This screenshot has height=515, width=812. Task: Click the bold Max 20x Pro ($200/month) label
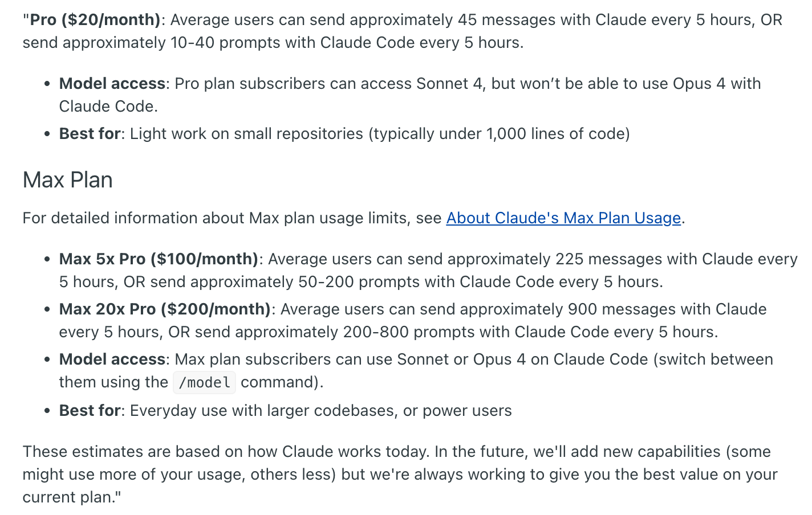pos(165,309)
